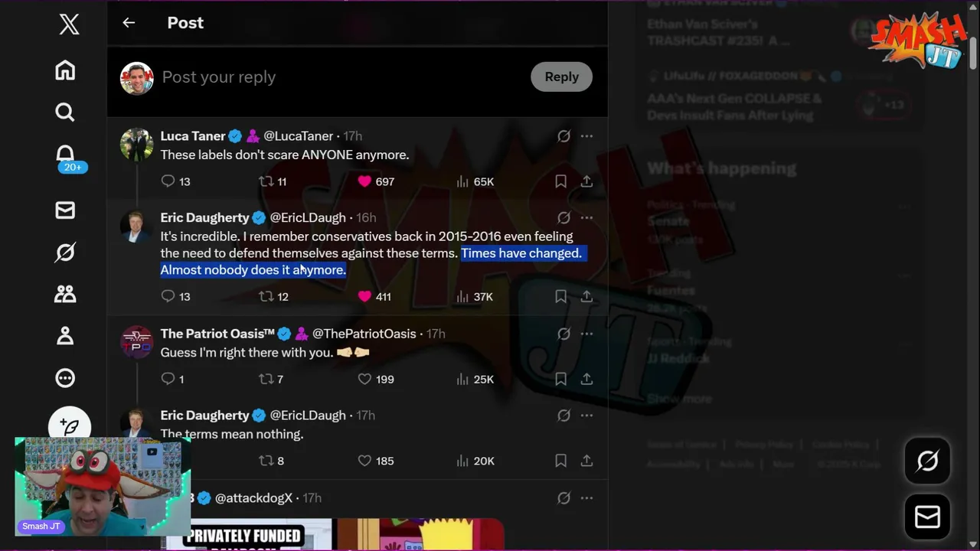Open more options on Luca Taner's post
Viewport: 980px width, 551px height.
coord(586,136)
